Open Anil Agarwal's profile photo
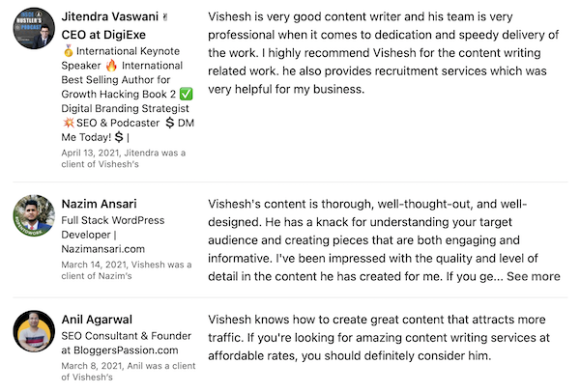 pos(34,331)
